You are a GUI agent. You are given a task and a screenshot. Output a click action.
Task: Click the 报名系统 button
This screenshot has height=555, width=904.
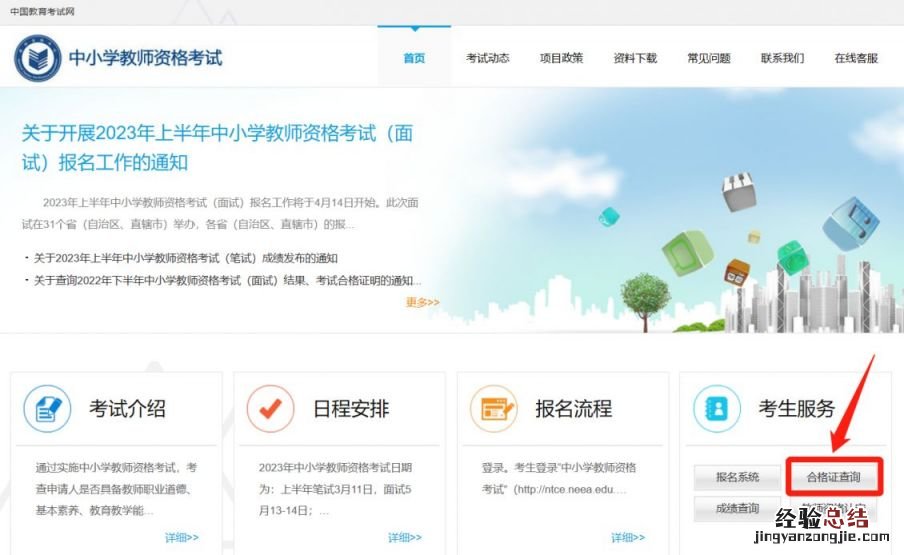click(x=737, y=477)
